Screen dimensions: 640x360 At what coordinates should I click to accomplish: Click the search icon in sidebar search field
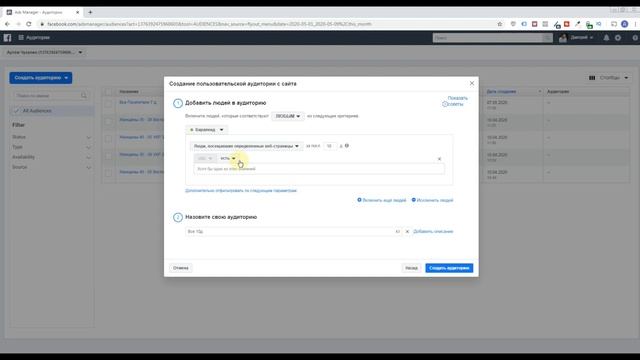point(84,96)
